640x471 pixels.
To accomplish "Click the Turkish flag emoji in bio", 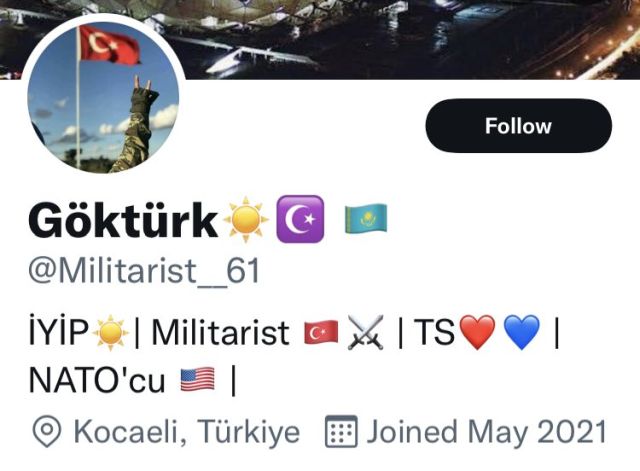I will click(x=321, y=332).
